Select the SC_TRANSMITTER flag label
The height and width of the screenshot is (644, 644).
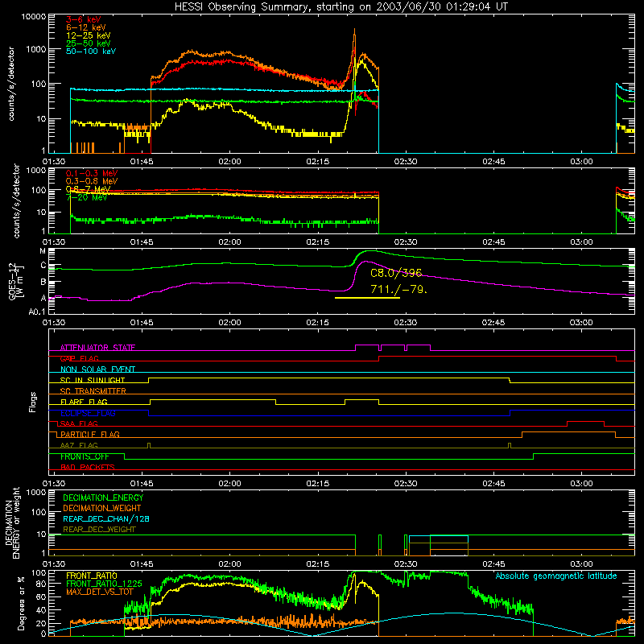tap(93, 391)
